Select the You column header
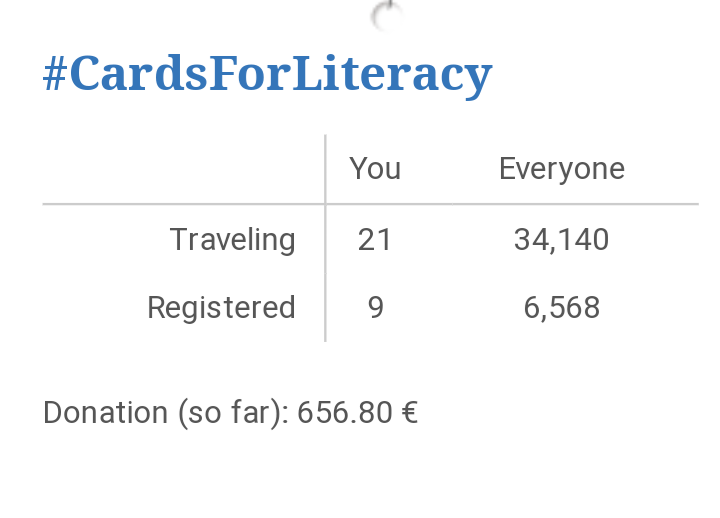Image resolution: width=720 pixels, height=518 pixels. [x=375, y=169]
